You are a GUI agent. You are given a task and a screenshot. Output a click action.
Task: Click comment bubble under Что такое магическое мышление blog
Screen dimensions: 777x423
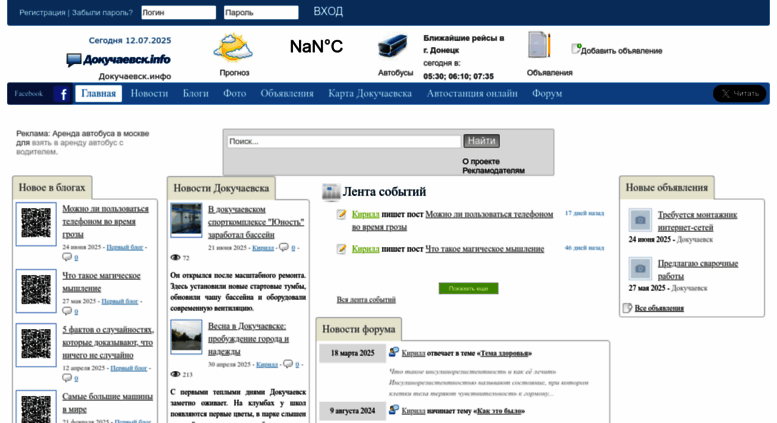pos(67,311)
